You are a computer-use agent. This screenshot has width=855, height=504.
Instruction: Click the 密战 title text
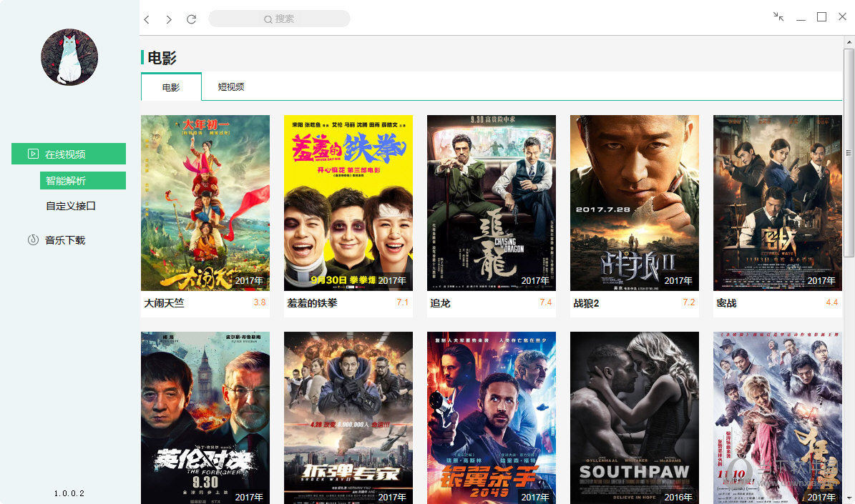(726, 303)
